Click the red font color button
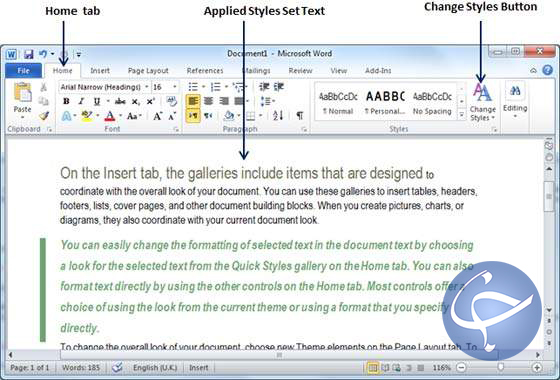560x380 pixels. [110, 116]
